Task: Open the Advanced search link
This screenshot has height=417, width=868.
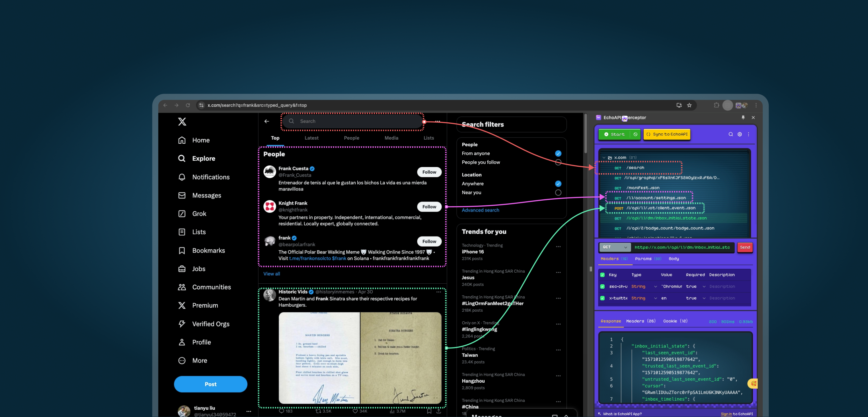Action: (x=480, y=210)
